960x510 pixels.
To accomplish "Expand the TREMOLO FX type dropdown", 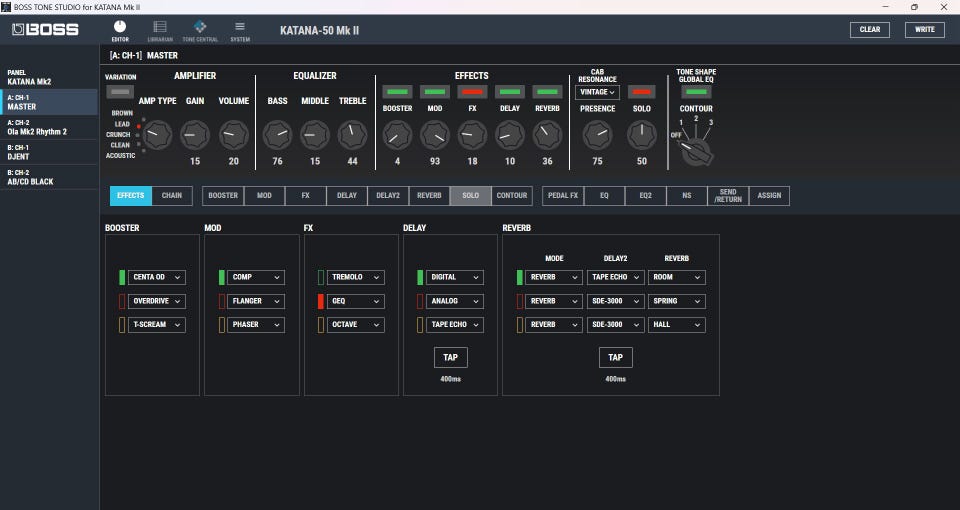I will (357, 277).
